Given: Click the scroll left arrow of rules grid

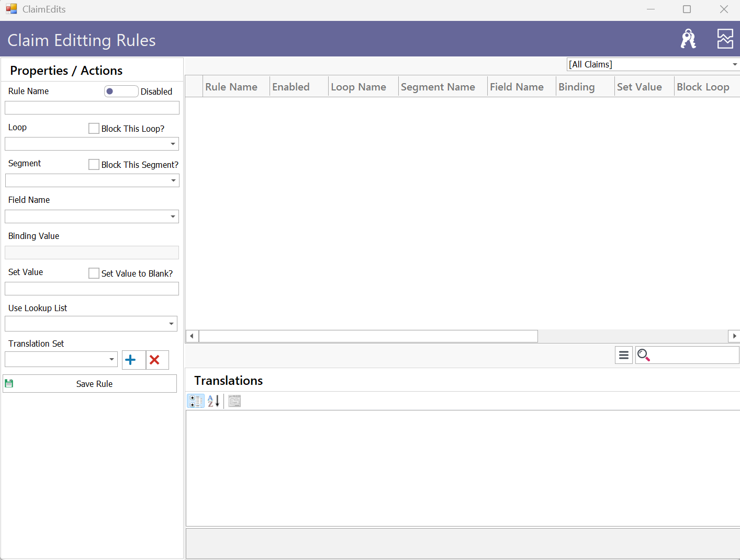Looking at the screenshot, I should 192,336.
